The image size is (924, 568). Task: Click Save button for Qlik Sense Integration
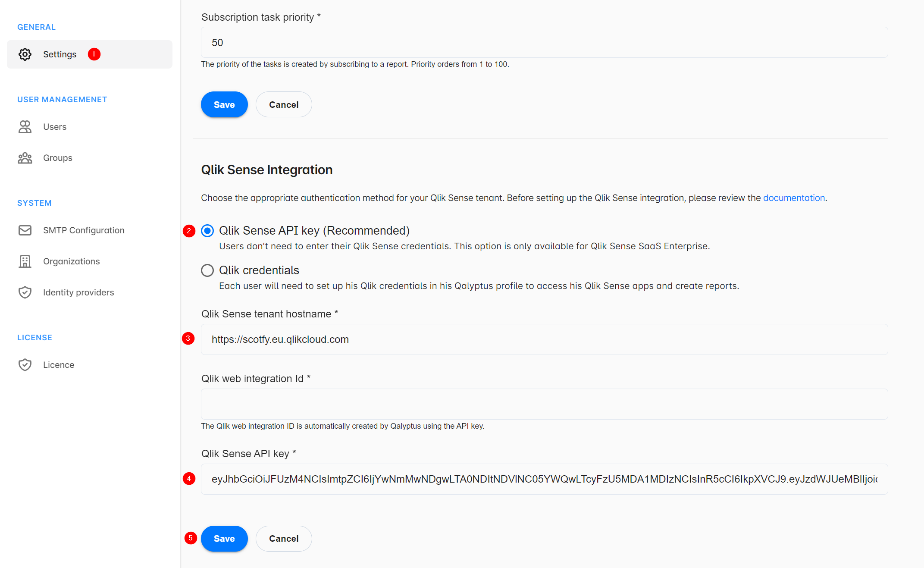click(x=224, y=538)
